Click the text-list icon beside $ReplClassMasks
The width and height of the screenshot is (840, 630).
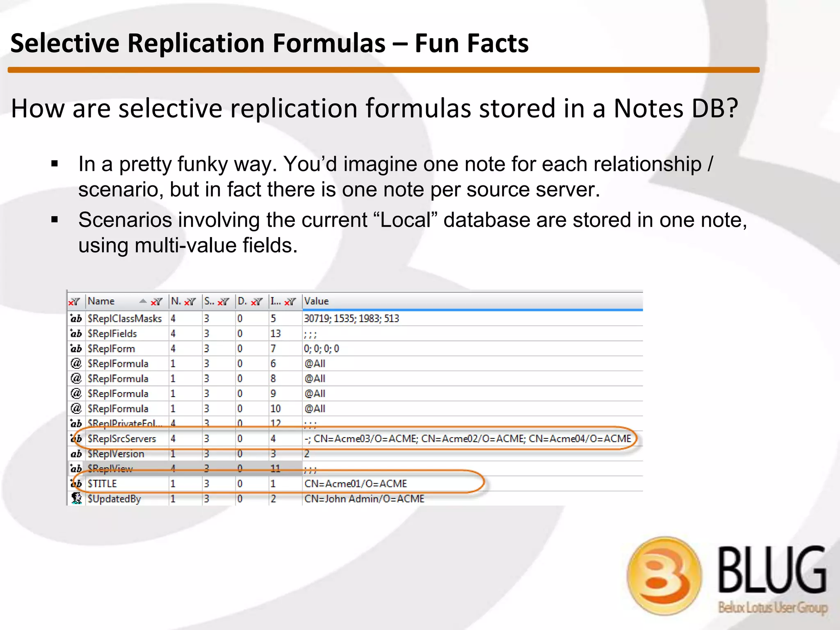[76, 318]
